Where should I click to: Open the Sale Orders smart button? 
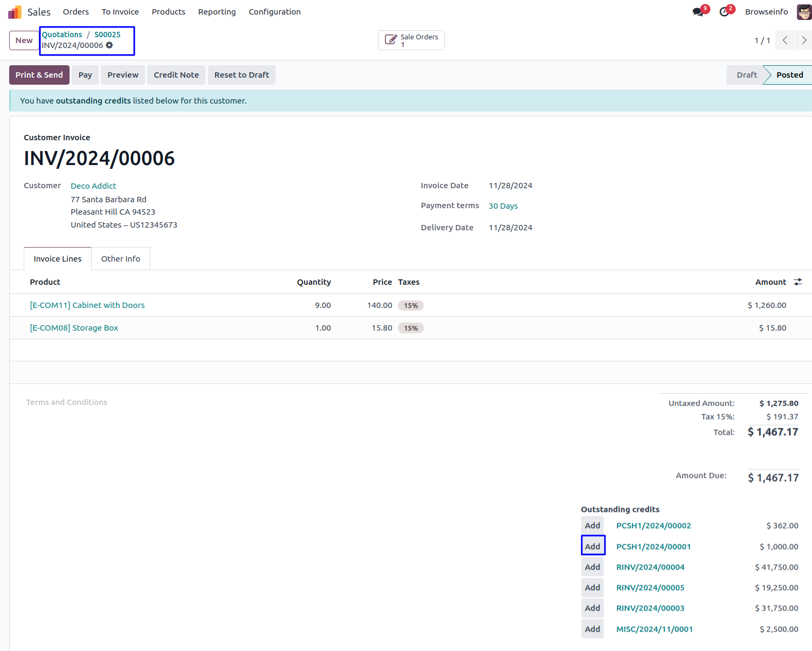(411, 40)
